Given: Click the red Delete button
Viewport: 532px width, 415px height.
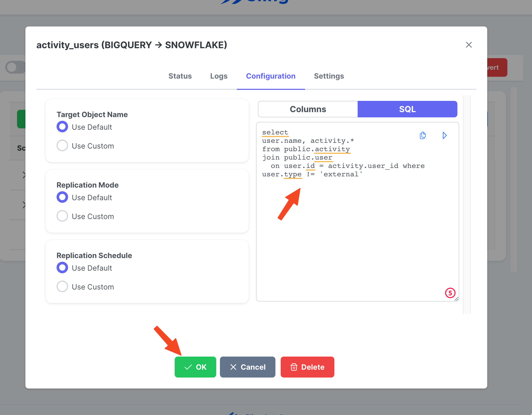Looking at the screenshot, I should [307, 367].
